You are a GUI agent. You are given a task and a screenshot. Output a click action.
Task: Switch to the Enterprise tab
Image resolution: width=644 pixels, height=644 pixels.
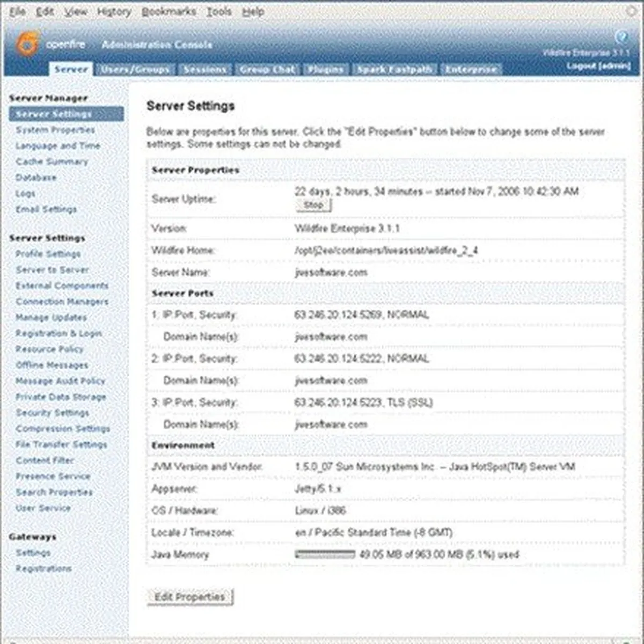[x=471, y=69]
